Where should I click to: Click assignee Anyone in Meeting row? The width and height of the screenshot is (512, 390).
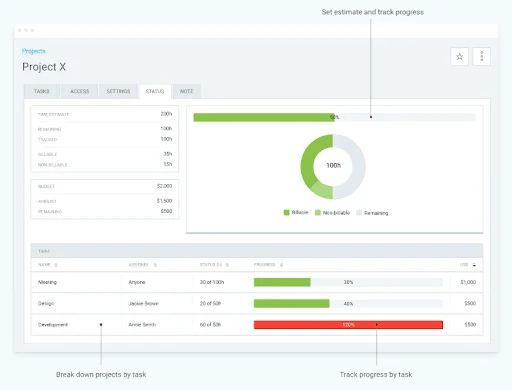[137, 282]
